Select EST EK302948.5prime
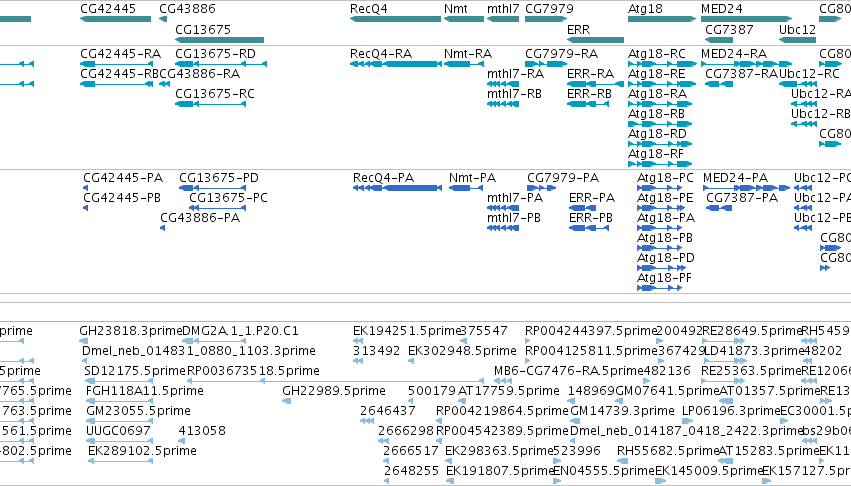851x486 pixels. tap(411, 361)
